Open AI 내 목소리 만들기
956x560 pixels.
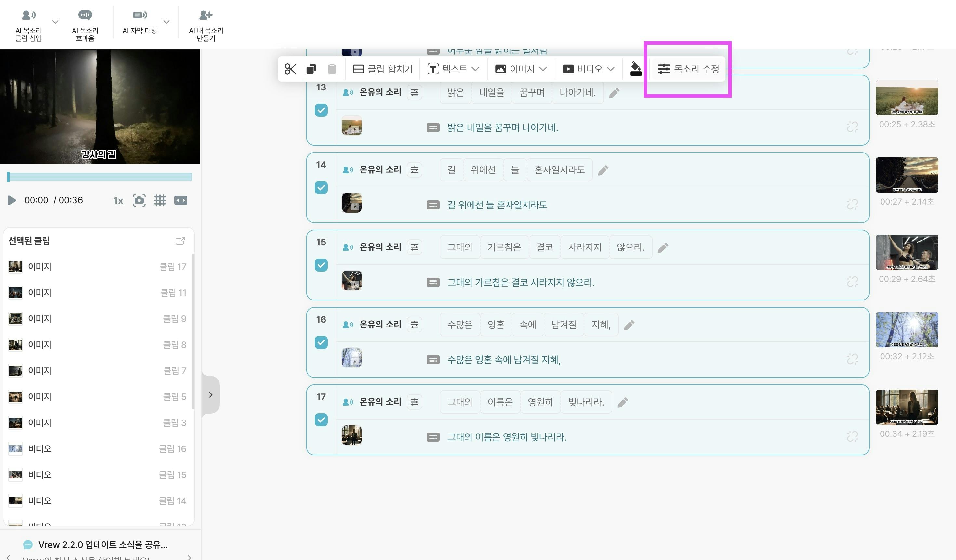click(206, 25)
